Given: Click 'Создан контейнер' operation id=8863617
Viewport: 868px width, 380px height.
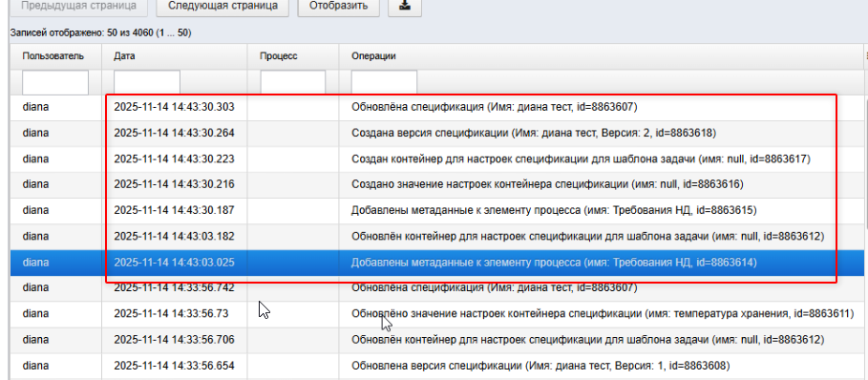Looking at the screenshot, I should [x=581, y=158].
